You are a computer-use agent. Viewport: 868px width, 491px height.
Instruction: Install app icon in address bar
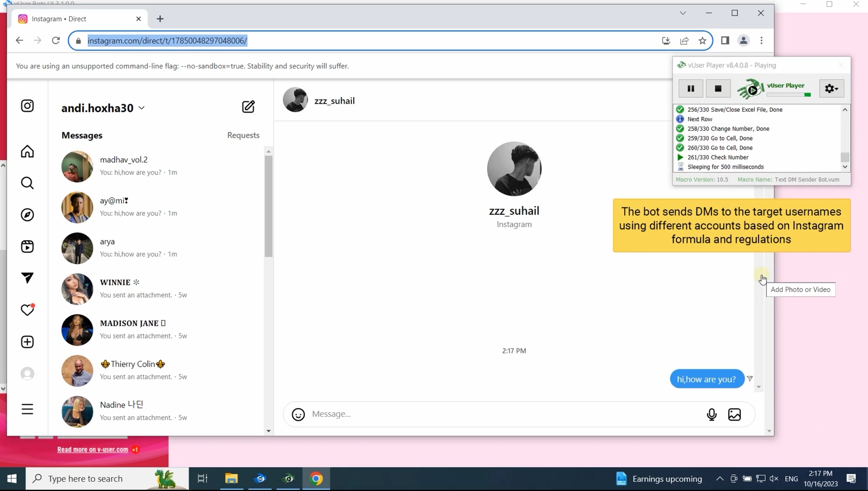(666, 41)
